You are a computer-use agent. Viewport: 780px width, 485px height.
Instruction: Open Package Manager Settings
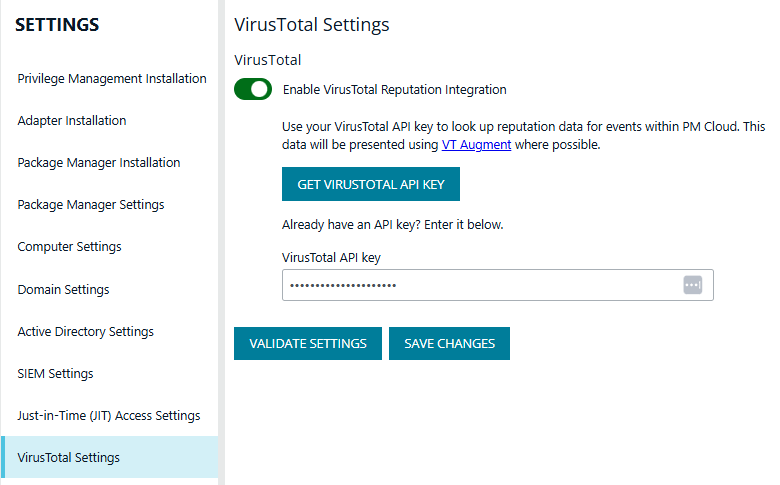[x=91, y=204]
